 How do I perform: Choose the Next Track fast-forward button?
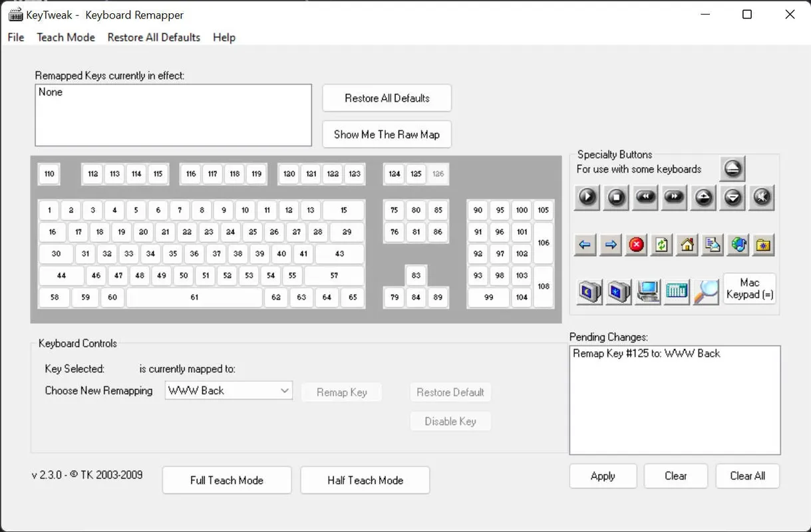coord(675,198)
